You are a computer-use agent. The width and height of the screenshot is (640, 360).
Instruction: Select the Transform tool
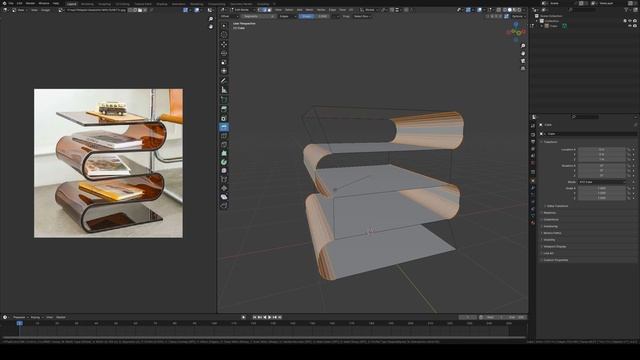(224, 71)
